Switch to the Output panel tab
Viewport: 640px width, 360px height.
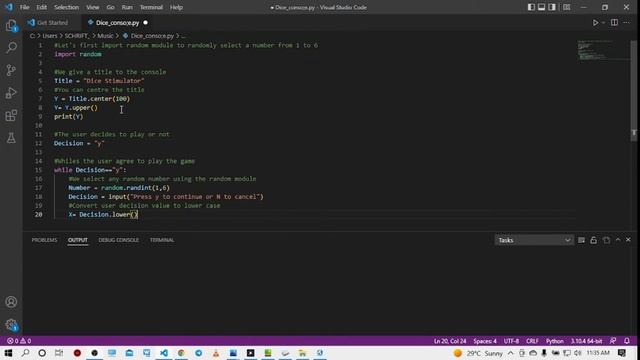pos(78,240)
